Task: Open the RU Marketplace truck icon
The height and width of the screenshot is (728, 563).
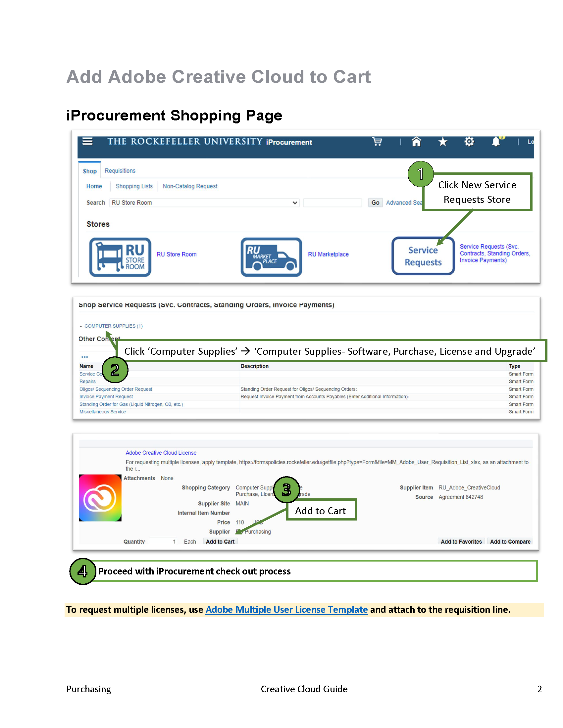Action: point(271,257)
